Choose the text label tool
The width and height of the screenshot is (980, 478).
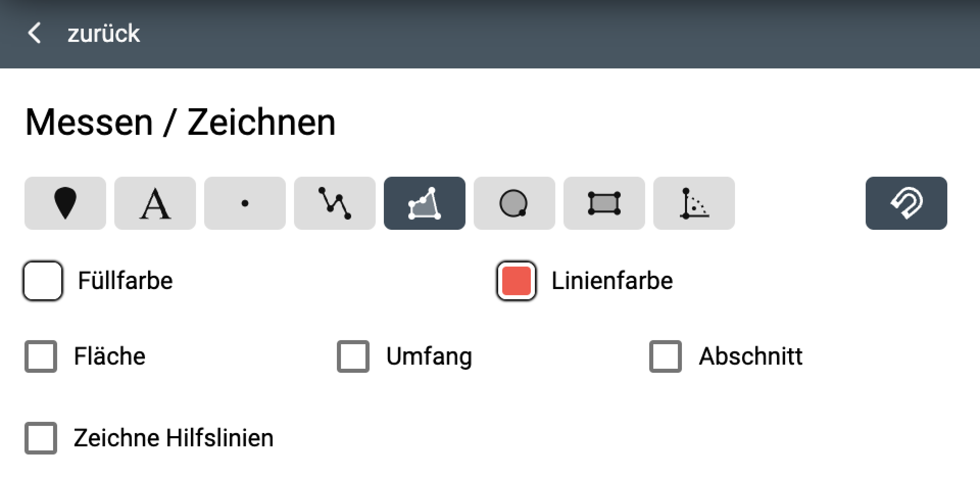point(155,203)
